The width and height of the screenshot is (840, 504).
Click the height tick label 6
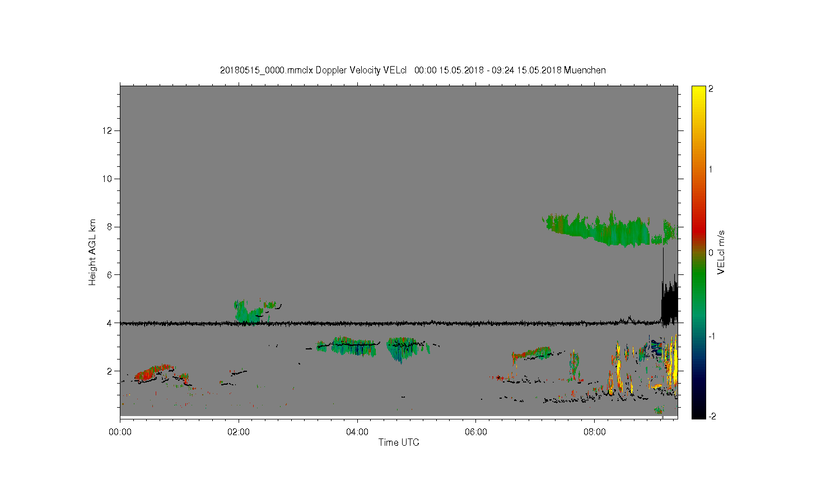coord(110,274)
